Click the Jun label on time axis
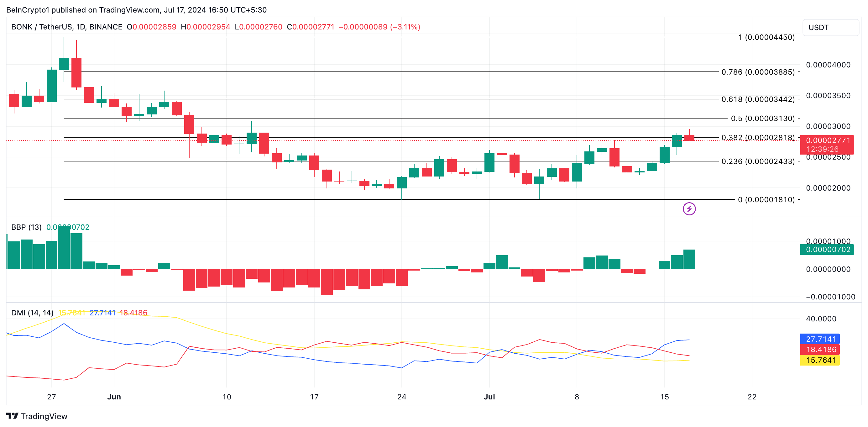Screen dimensions: 868x427 coord(114,397)
